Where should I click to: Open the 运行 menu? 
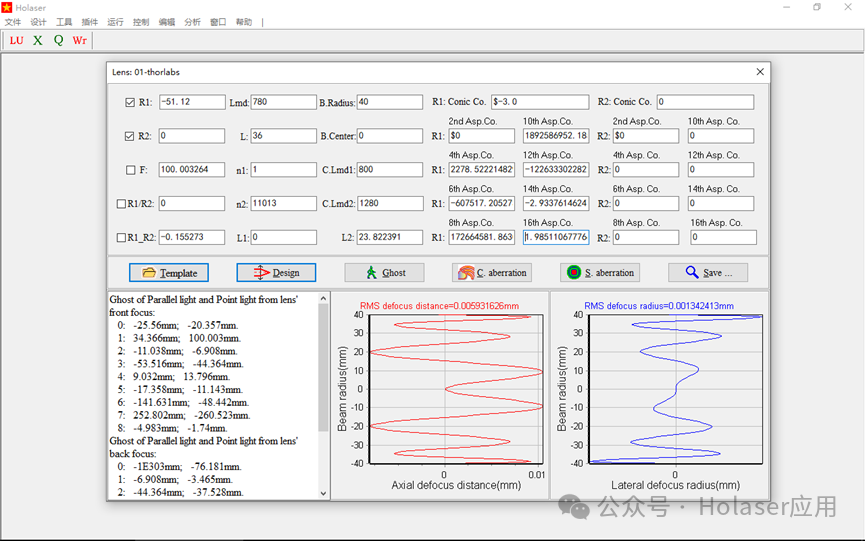pyautogui.click(x=115, y=22)
